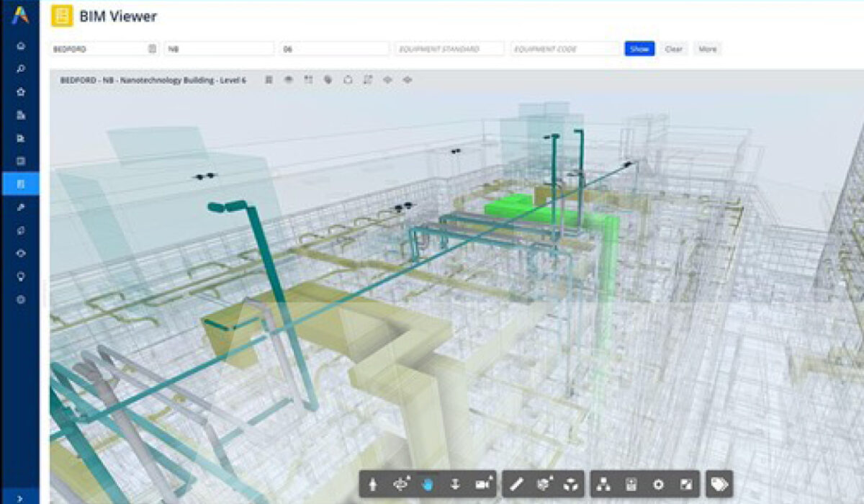
Task: Open the NB building dropdown field
Action: pyautogui.click(x=219, y=49)
